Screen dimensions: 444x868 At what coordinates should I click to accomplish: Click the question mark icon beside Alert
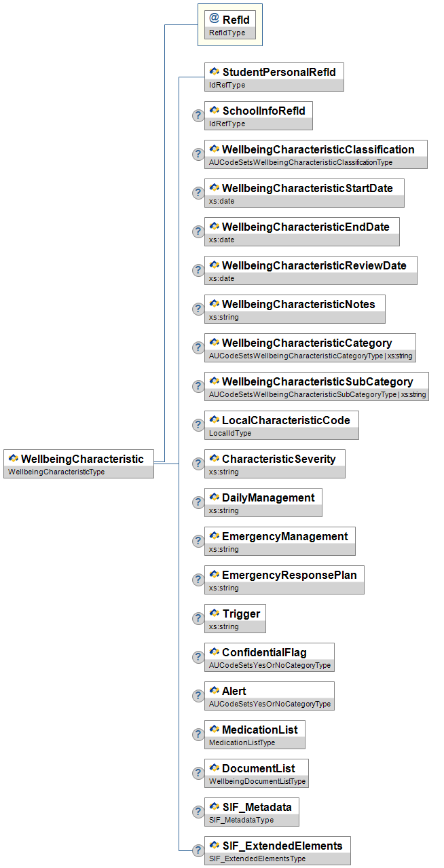point(198,696)
